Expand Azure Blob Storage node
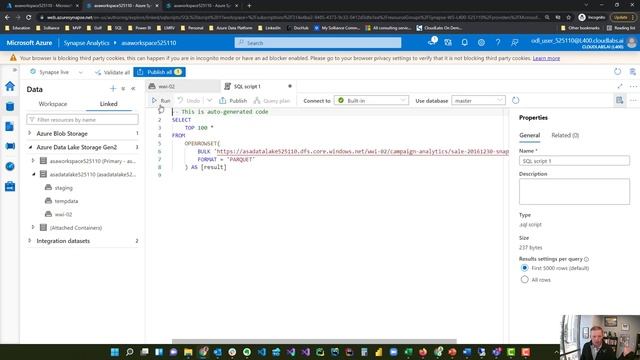The height and width of the screenshot is (360, 640). click(29, 133)
